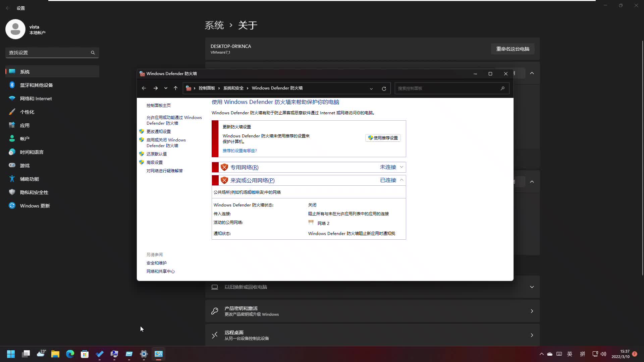The width and height of the screenshot is (644, 362).
Task: Select Windows 更新 in Settings sidebar
Action: 52,206
